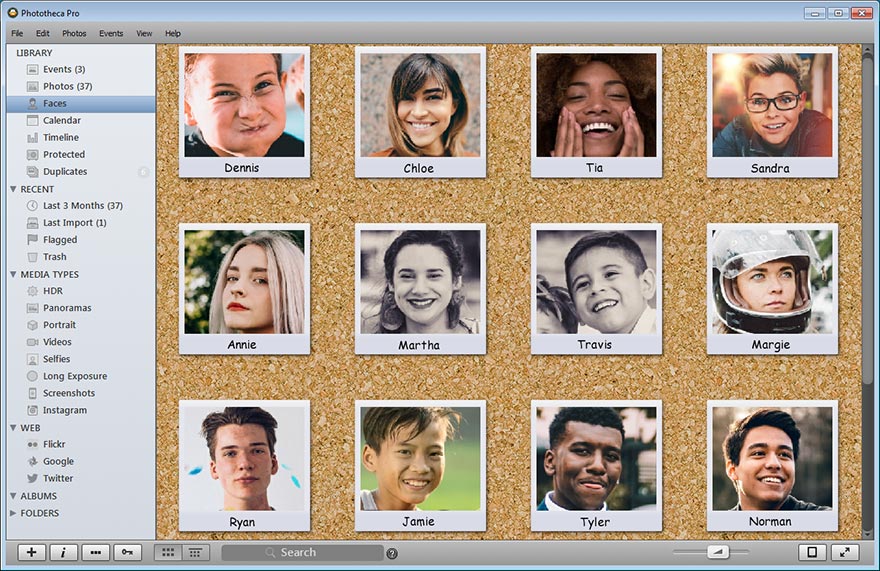This screenshot has height=571, width=880.
Task: Open the search help question icon
Action: pyautogui.click(x=392, y=554)
